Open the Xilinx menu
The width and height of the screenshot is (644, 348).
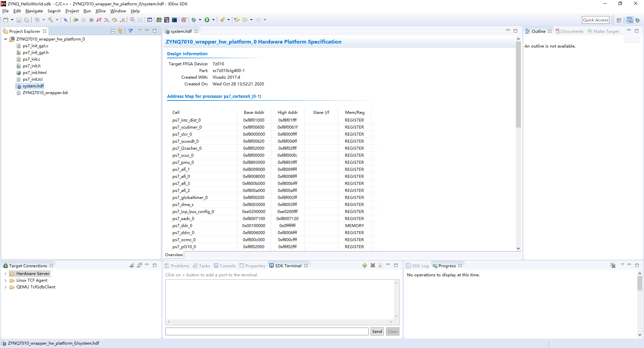tap(100, 11)
